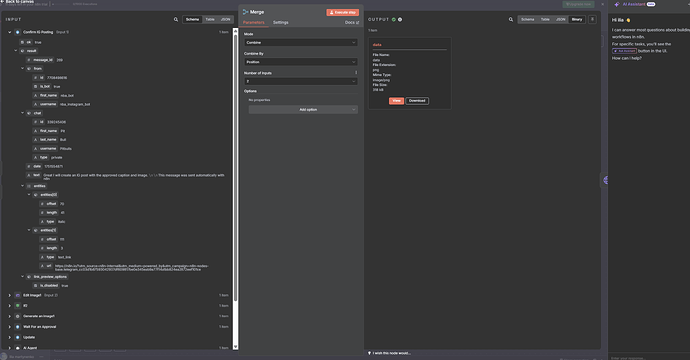Click the AI Agent node icon
The image size is (690, 360).
tap(18, 348)
